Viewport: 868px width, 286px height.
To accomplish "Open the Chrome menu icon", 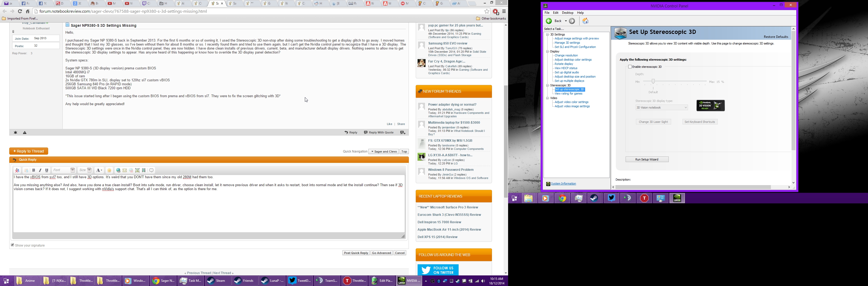I will [x=504, y=11].
